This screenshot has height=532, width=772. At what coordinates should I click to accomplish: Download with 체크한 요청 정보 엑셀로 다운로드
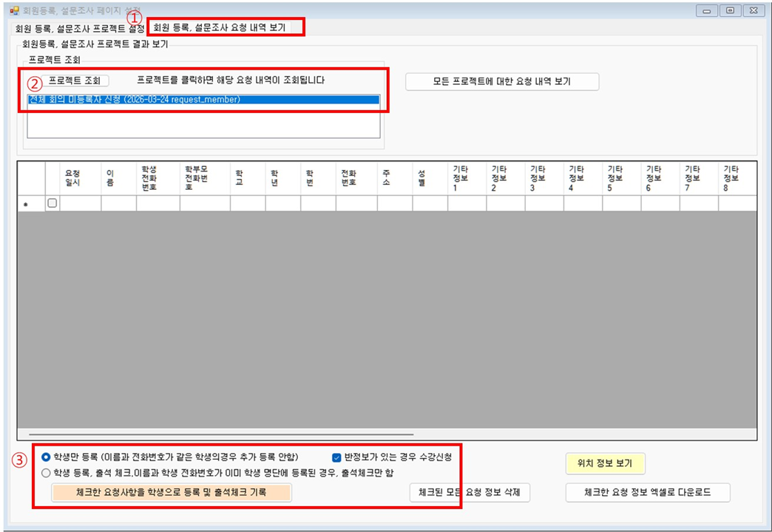(x=647, y=492)
